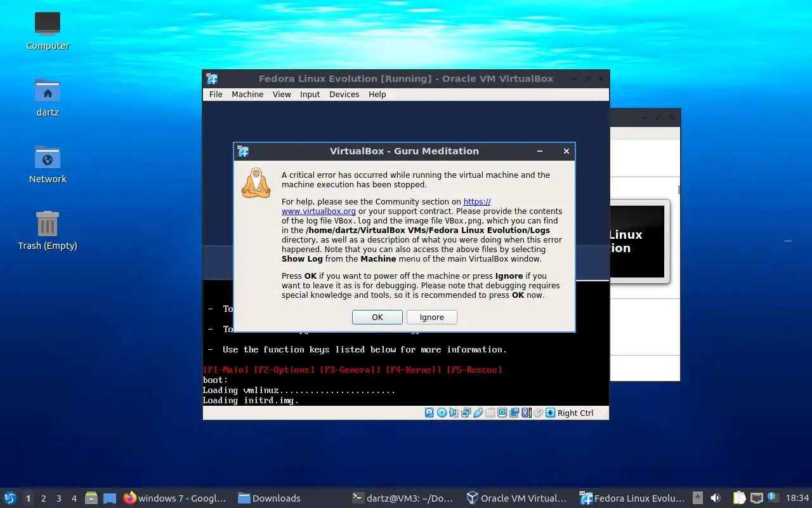The width and height of the screenshot is (812, 508).
Task: Switch to the dartz@VM3 terminal taskbar entry
Action: [403, 498]
